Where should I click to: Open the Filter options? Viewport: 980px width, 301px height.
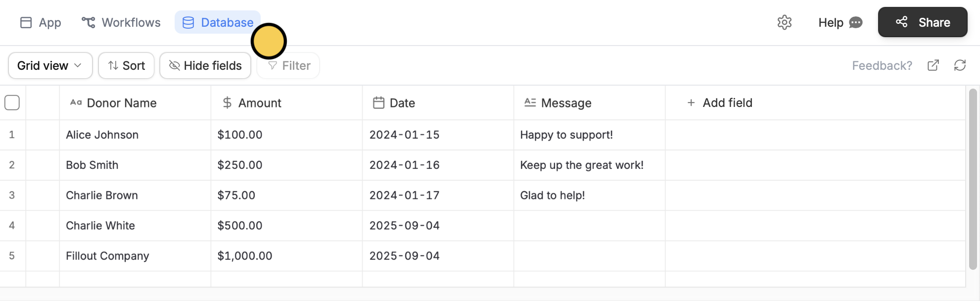point(287,65)
